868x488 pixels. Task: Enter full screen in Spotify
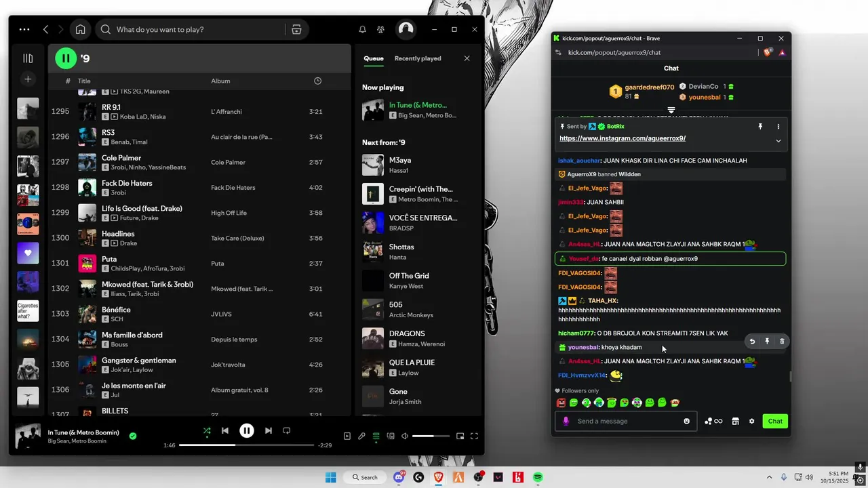(x=474, y=436)
